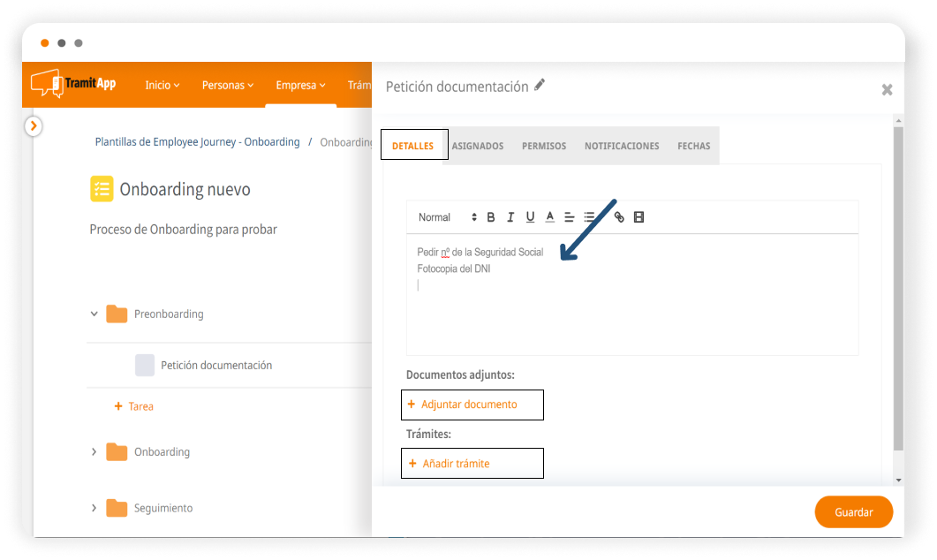The width and height of the screenshot is (937, 560).
Task: Expand the Onboarding folder
Action: point(94,451)
